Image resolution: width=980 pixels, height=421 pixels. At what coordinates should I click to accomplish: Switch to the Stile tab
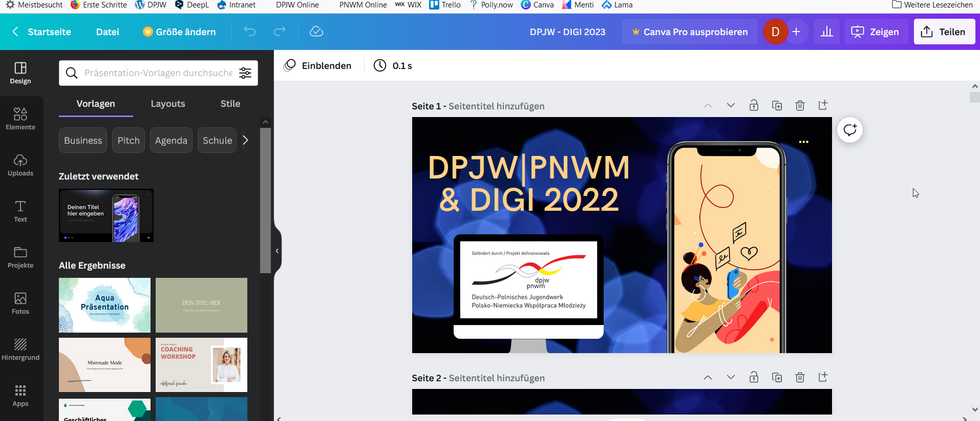[230, 104]
